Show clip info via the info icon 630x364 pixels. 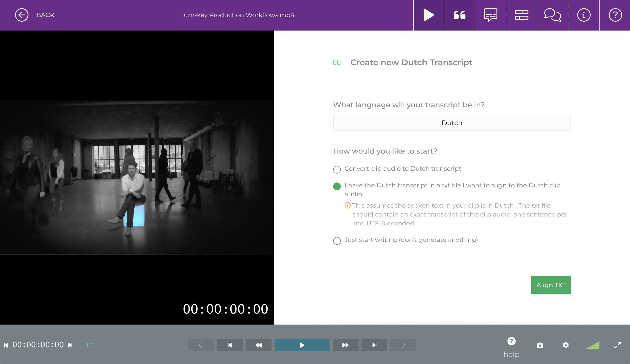click(x=584, y=15)
